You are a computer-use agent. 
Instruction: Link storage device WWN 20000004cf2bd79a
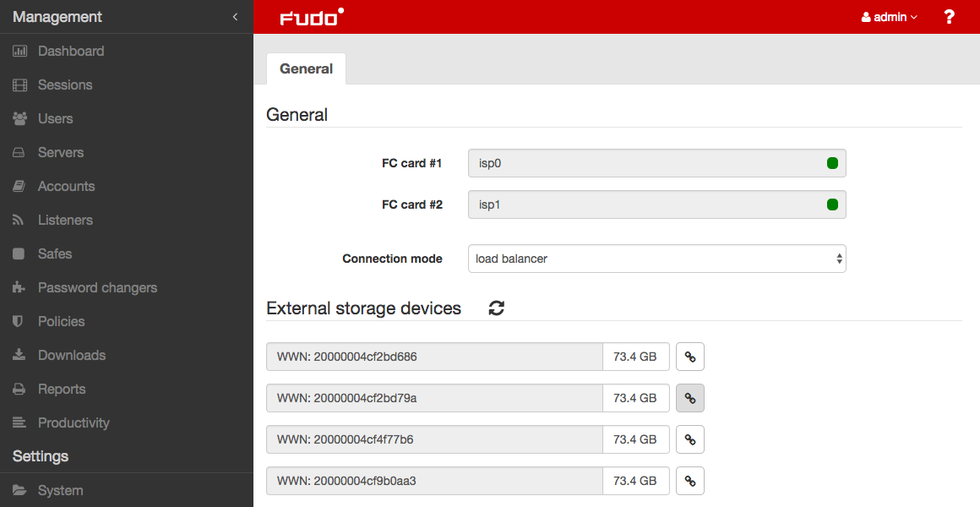[x=690, y=398]
